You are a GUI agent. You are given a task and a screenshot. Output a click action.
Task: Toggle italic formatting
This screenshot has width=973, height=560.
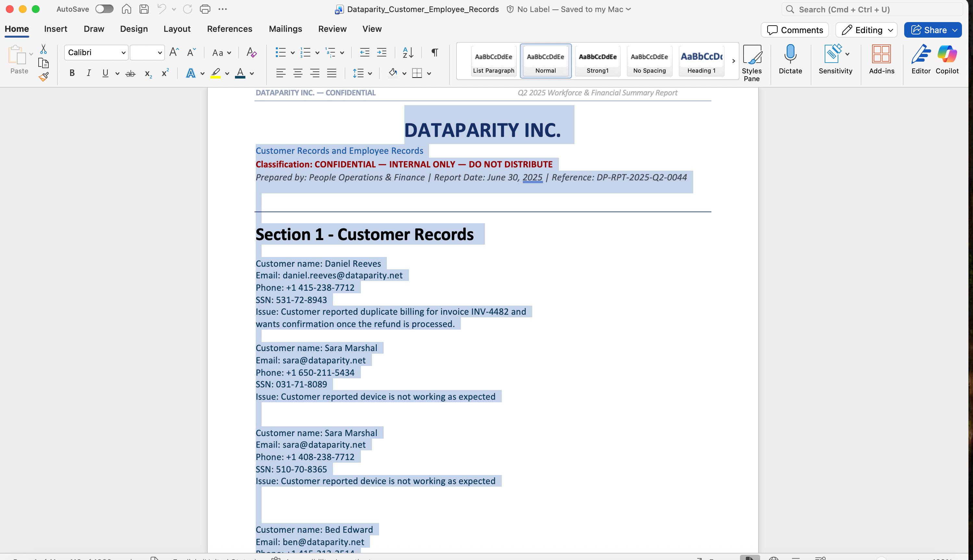89,73
